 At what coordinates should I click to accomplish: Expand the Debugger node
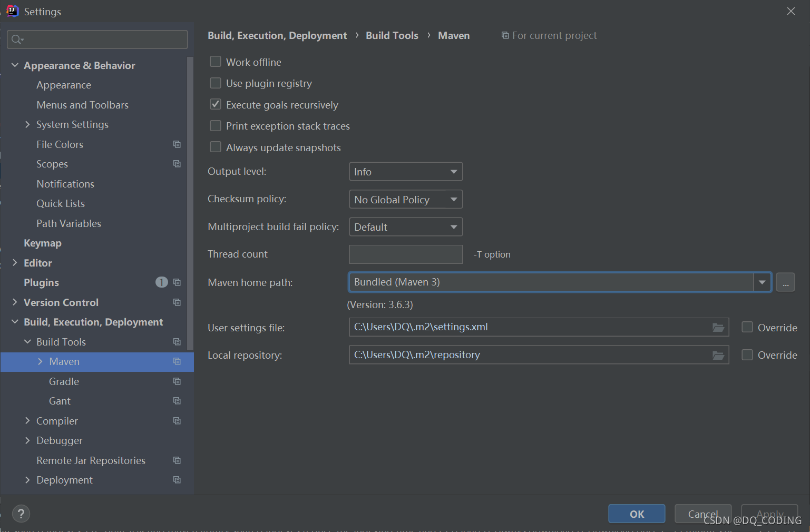click(x=27, y=440)
